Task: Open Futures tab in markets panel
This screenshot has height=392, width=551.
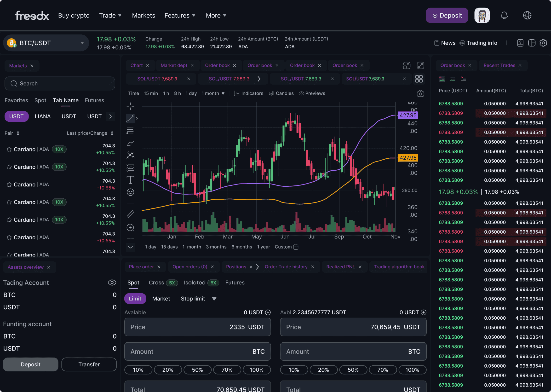Action: (x=94, y=100)
